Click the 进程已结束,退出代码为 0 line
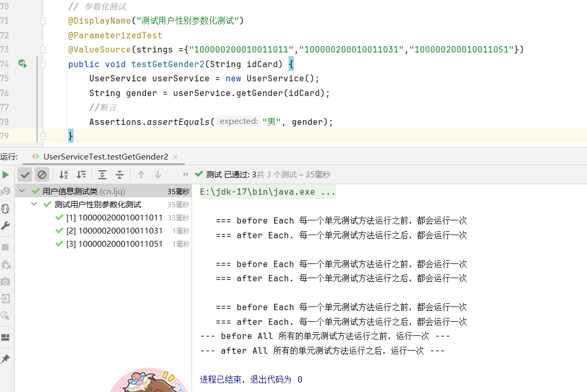 251,379
